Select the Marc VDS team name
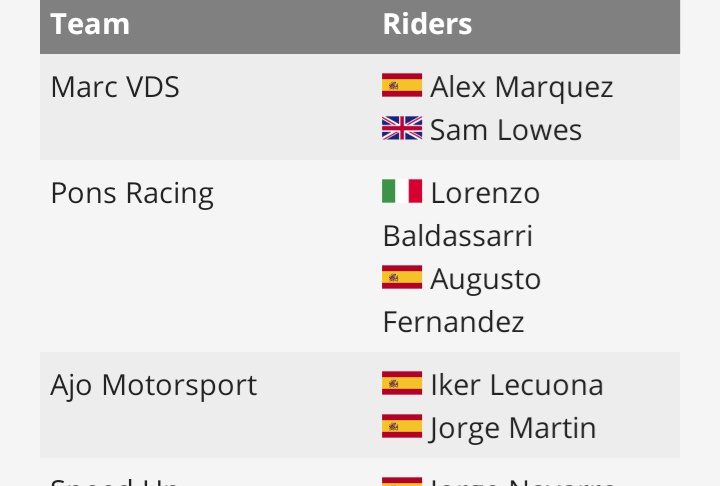Viewport: 720px width, 486px height. tap(115, 87)
